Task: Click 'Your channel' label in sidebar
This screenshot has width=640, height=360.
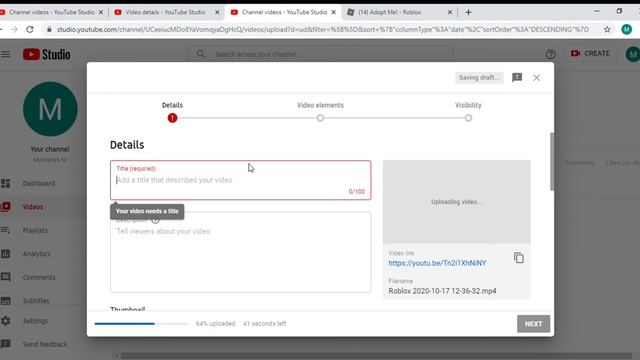Action: point(50,149)
